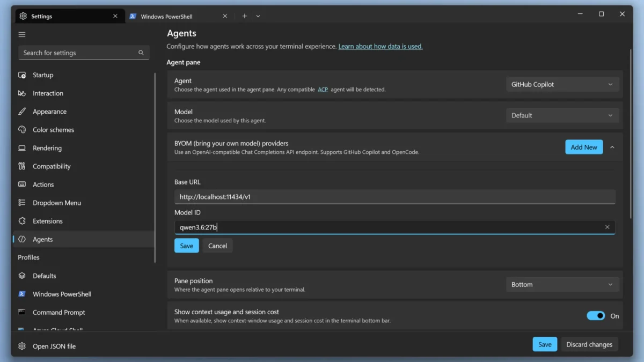Click the bottom Save button
The height and width of the screenshot is (362, 644).
coord(545,344)
